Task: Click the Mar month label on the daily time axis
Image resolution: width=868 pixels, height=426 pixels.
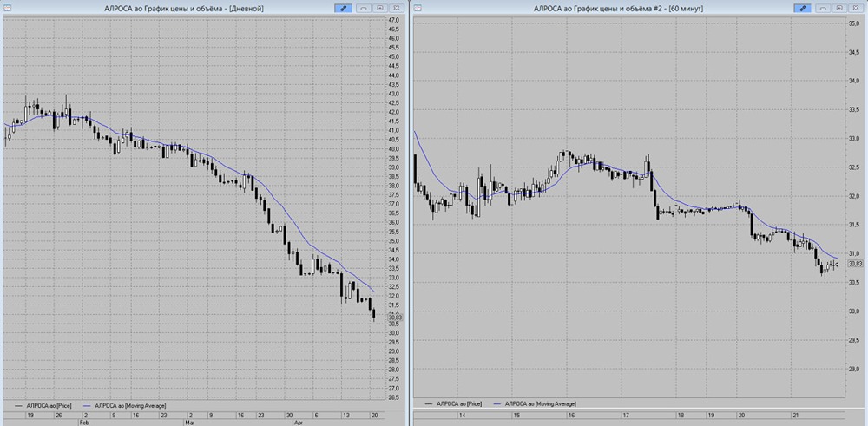Action: (189, 423)
